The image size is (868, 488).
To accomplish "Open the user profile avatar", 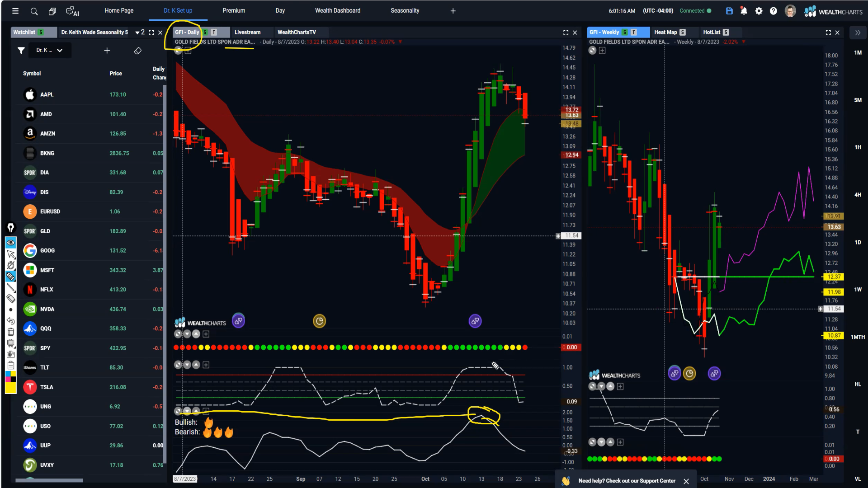I will 790,11.
